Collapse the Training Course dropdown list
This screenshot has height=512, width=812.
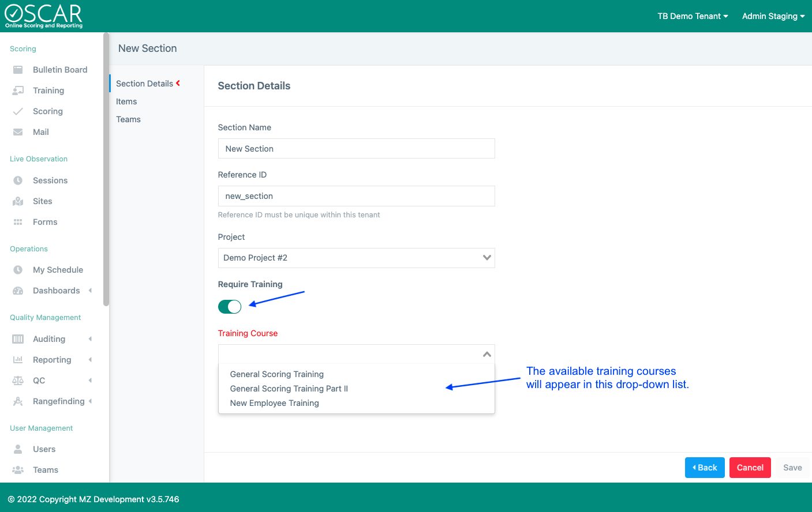(487, 354)
